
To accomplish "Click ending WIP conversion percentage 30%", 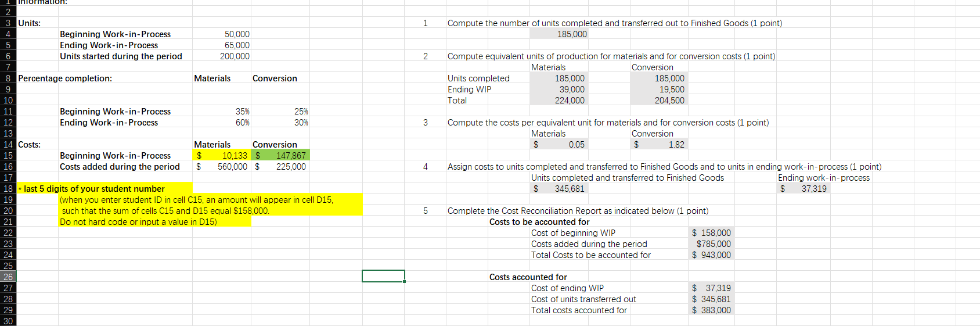I will (301, 123).
